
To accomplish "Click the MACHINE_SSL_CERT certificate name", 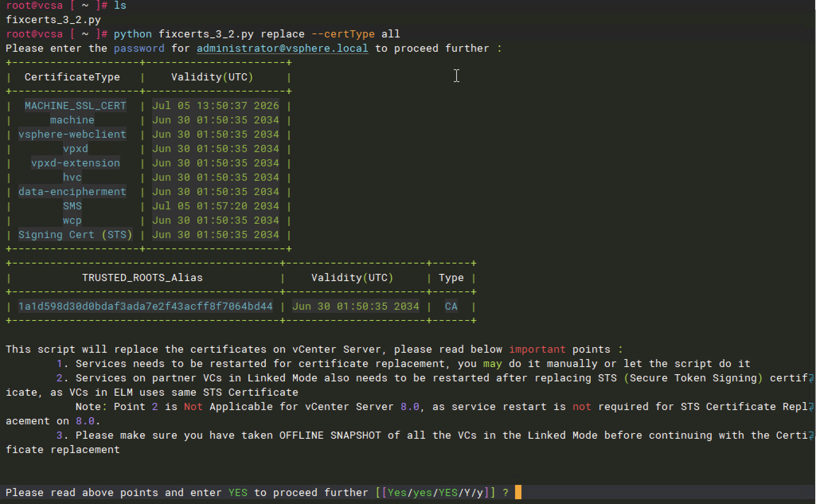I will point(75,106).
